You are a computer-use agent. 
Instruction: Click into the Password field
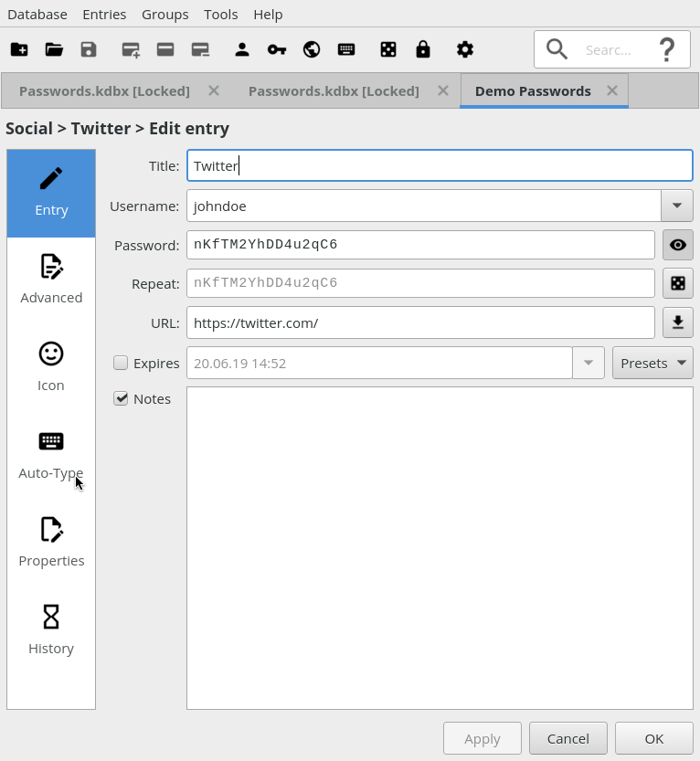coord(421,245)
